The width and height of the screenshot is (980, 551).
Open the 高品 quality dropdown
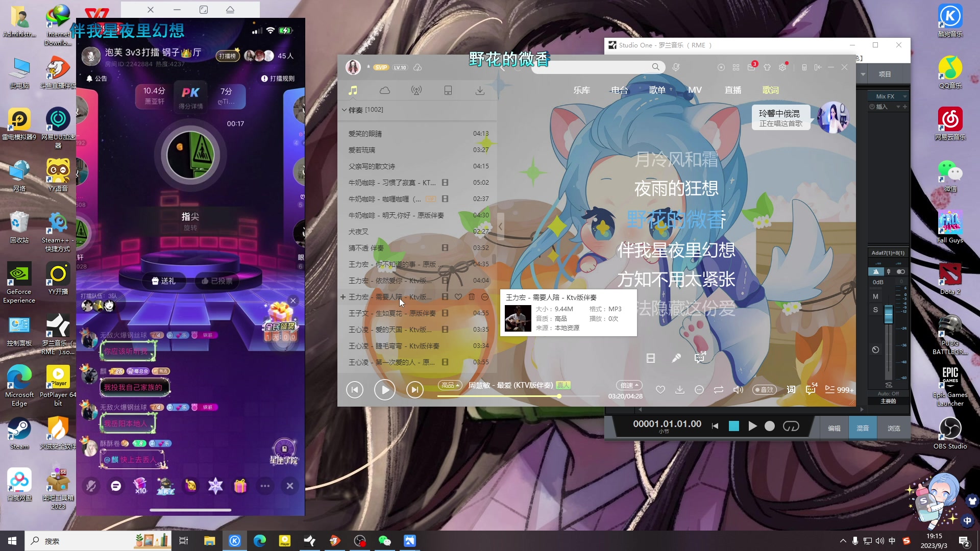pos(451,385)
